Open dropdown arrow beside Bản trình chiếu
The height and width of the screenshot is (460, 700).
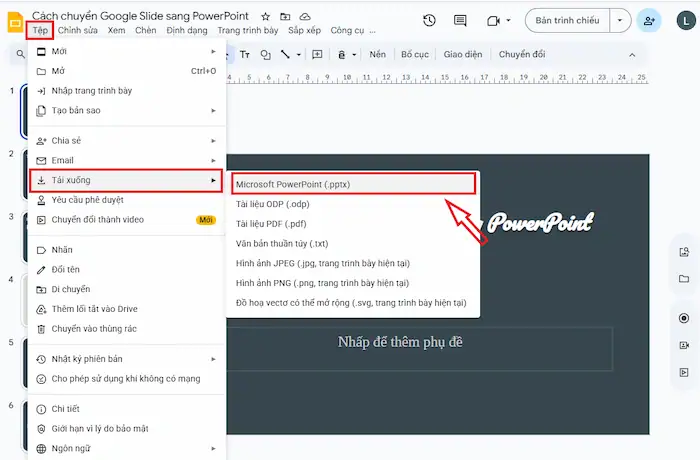[x=622, y=20]
